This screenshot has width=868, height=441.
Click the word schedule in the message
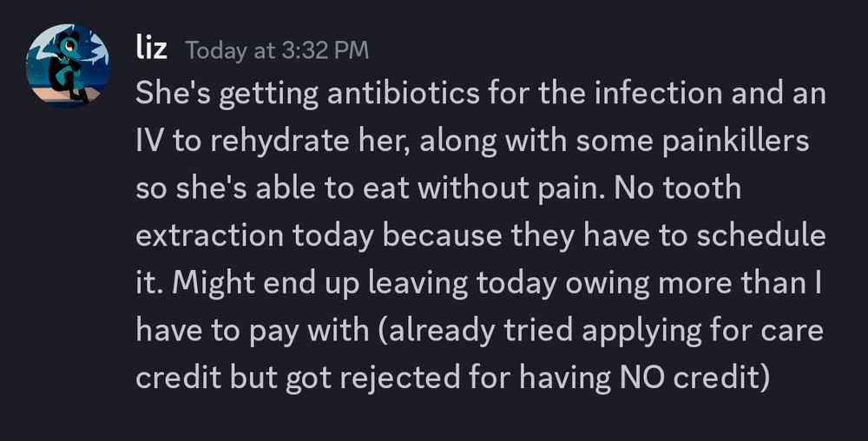[x=761, y=236]
